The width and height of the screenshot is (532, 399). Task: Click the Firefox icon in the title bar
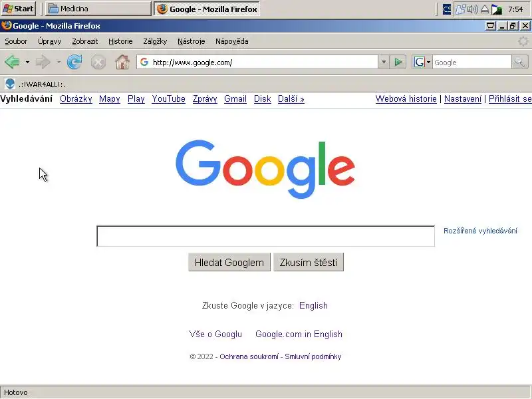pyautogui.click(x=6, y=25)
